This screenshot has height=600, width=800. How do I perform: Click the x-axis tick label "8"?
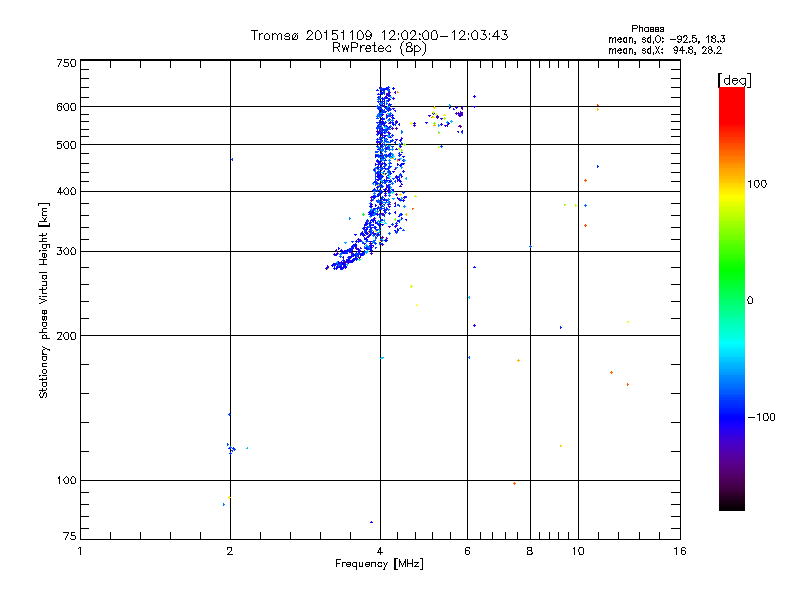click(x=530, y=551)
